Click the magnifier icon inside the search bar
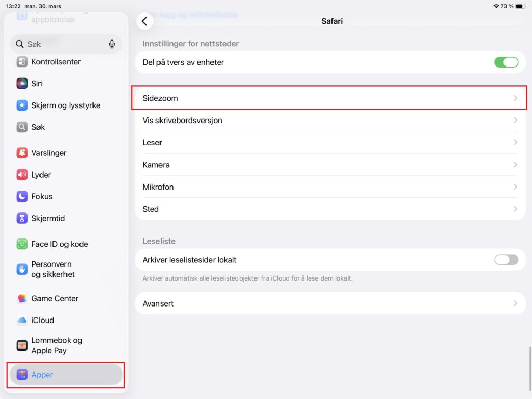Viewport: 532px width, 399px height. [20, 44]
